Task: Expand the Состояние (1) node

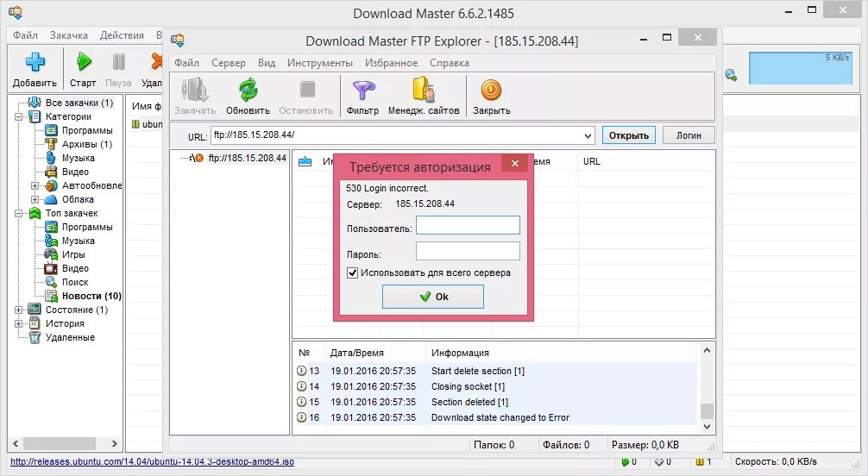Action: point(18,310)
